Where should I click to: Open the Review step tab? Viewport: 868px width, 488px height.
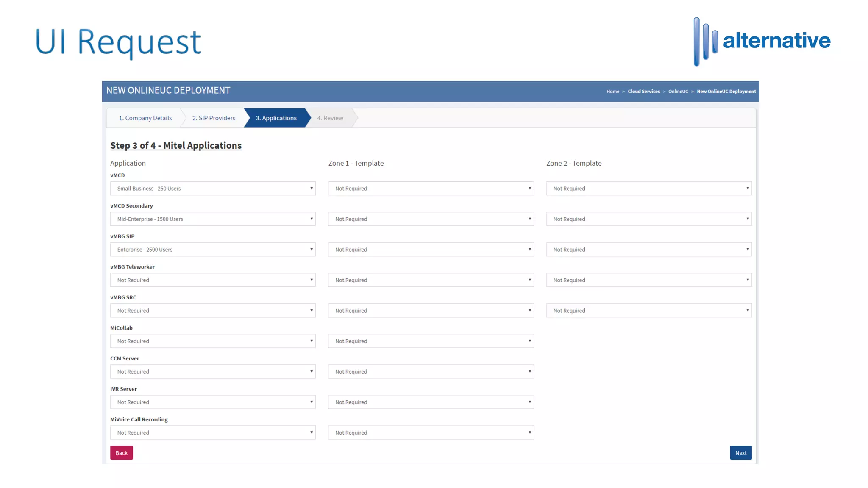pyautogui.click(x=330, y=118)
